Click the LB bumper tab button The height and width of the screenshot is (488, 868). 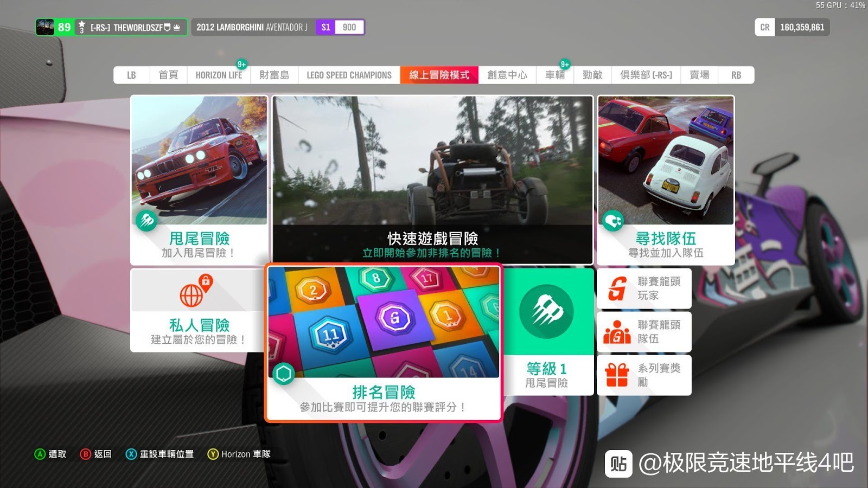point(131,75)
